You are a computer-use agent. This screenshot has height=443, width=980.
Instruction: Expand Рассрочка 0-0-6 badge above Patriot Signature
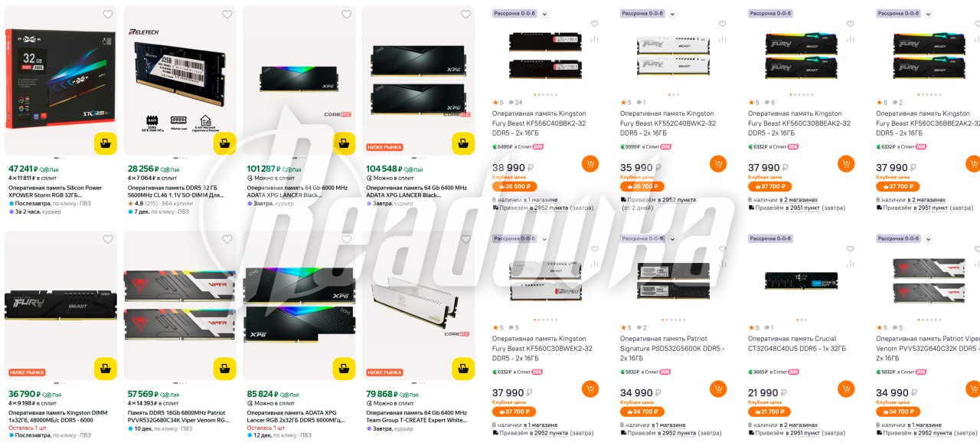point(642,238)
